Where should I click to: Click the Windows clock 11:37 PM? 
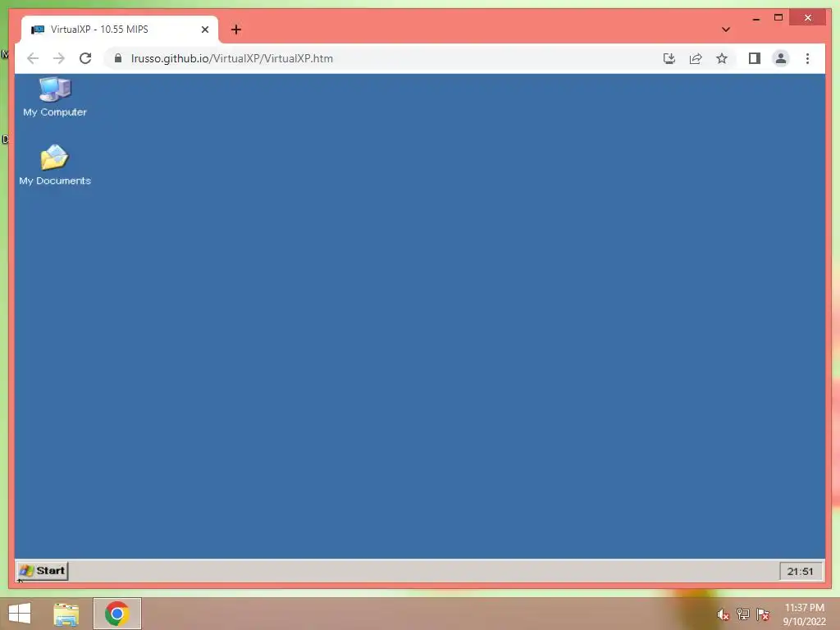click(x=804, y=614)
